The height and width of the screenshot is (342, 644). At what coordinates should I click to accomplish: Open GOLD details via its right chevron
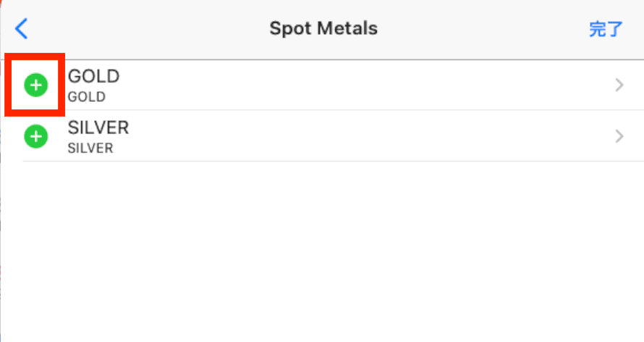tap(619, 85)
